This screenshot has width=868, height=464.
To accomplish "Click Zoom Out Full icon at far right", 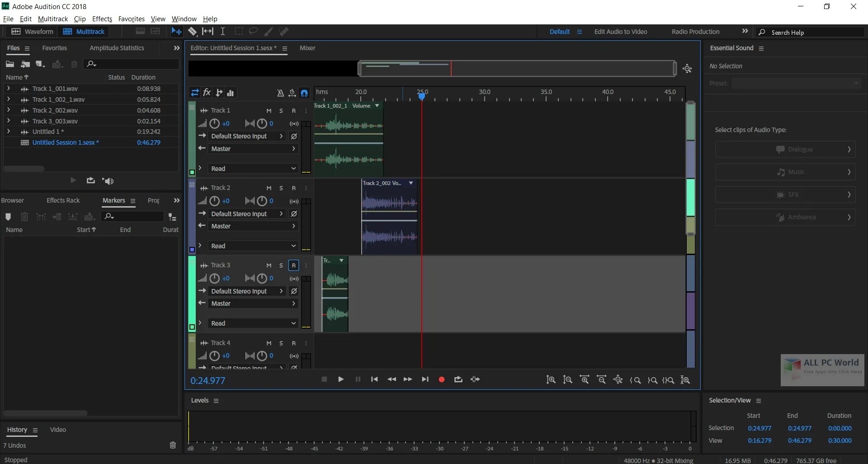I will click(x=685, y=380).
